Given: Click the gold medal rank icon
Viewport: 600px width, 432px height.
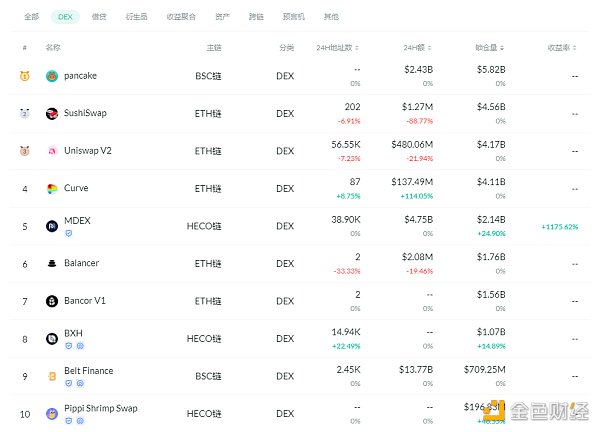Looking at the screenshot, I should pos(24,76).
